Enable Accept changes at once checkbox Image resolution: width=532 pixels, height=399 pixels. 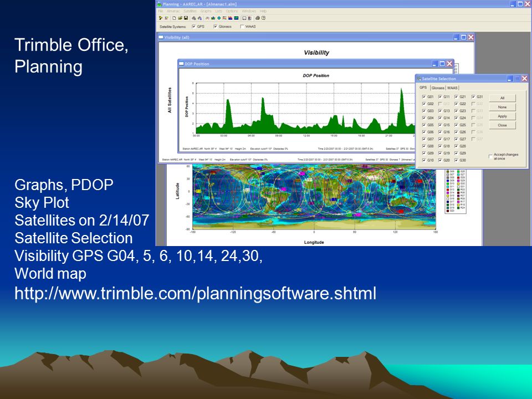tap(490, 156)
